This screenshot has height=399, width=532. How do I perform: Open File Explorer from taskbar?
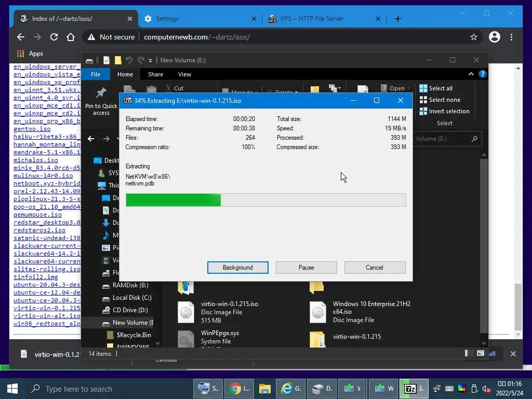(265, 389)
